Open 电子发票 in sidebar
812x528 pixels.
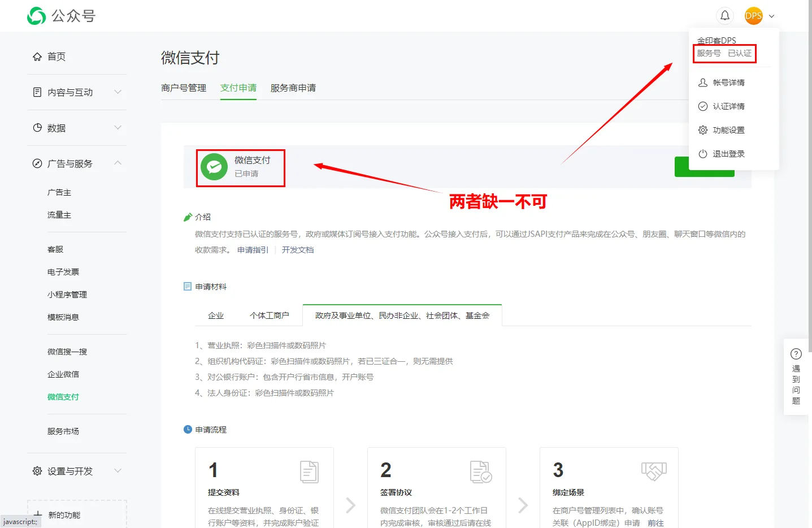coord(63,272)
